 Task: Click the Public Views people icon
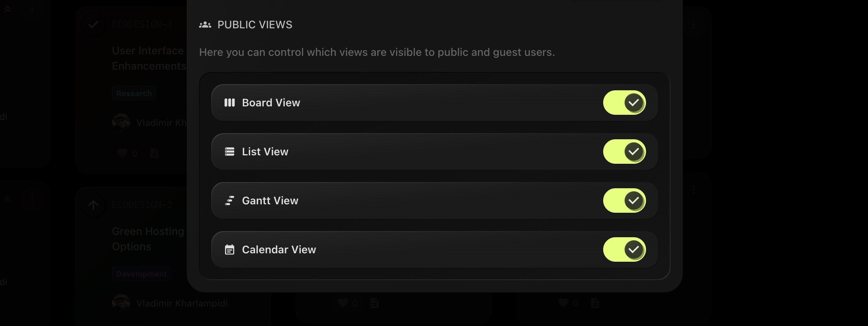(205, 25)
